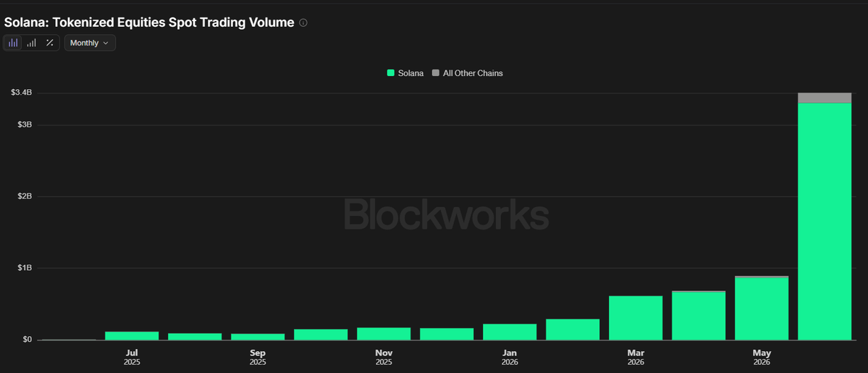The image size is (868, 373).
Task: Open the info icon beside the chart title
Action: tap(303, 22)
